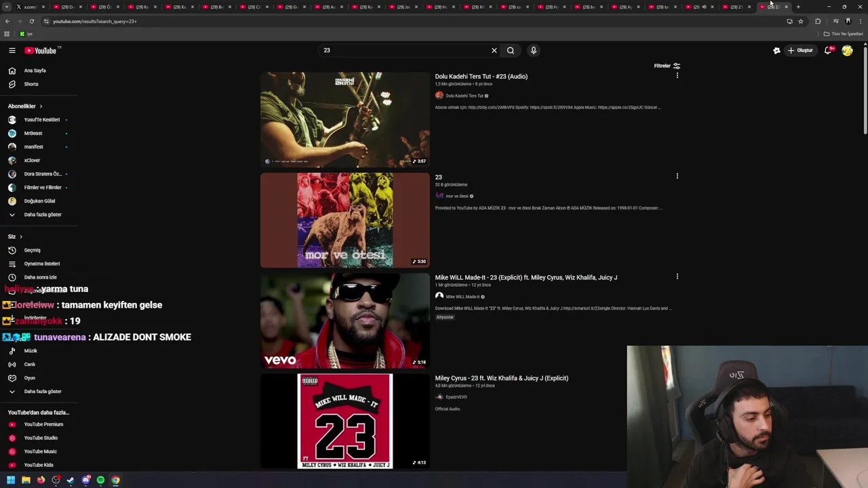Screen dimensions: 868x488
Task: Open the Windows Start menu
Action: point(11,480)
